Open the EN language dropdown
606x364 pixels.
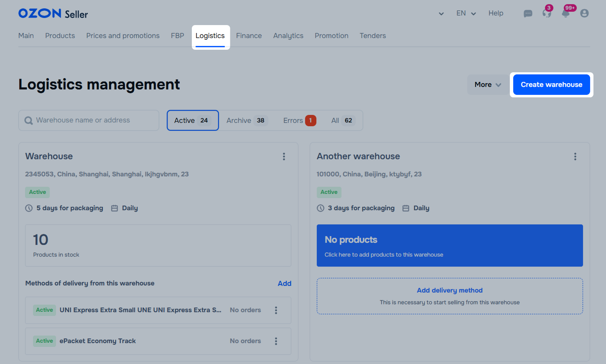click(466, 13)
